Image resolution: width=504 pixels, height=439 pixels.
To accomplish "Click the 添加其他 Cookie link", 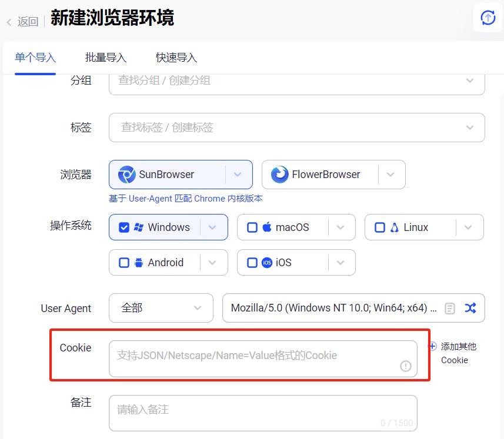I will click(x=458, y=353).
